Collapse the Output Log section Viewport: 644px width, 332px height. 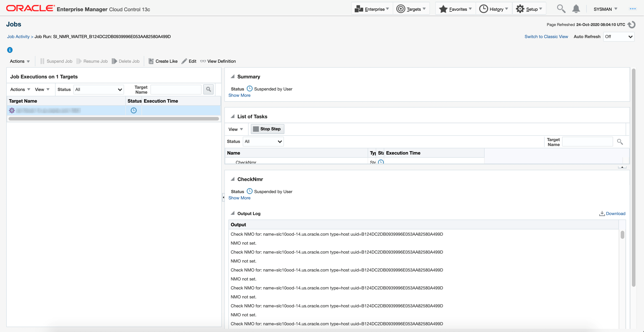coord(232,213)
